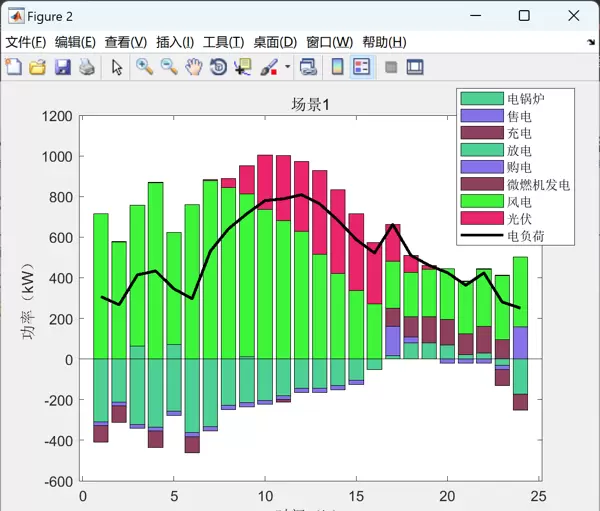Select the Zoom In magnifier tool

[x=145, y=67]
